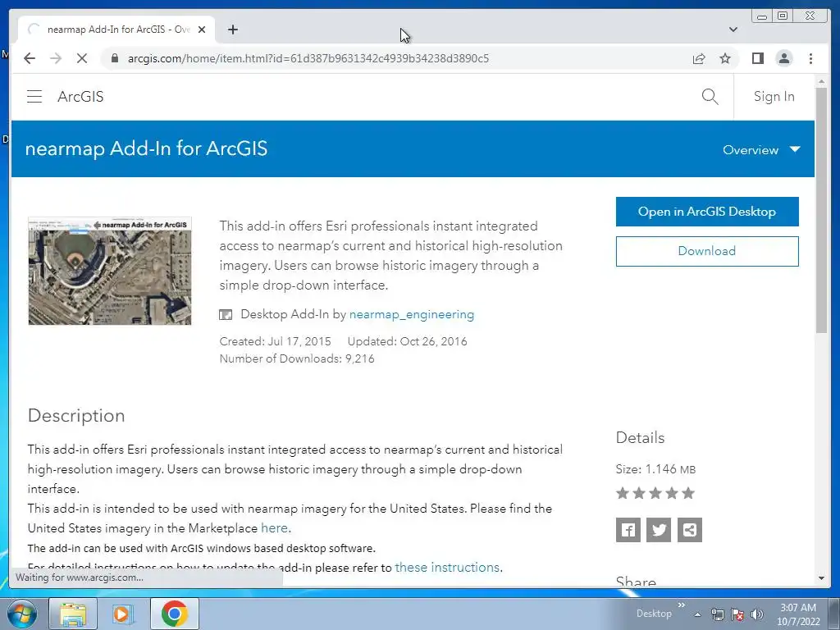Click the Desktop toolbar label in taskbar
Image resolution: width=840 pixels, height=630 pixels.
654,614
